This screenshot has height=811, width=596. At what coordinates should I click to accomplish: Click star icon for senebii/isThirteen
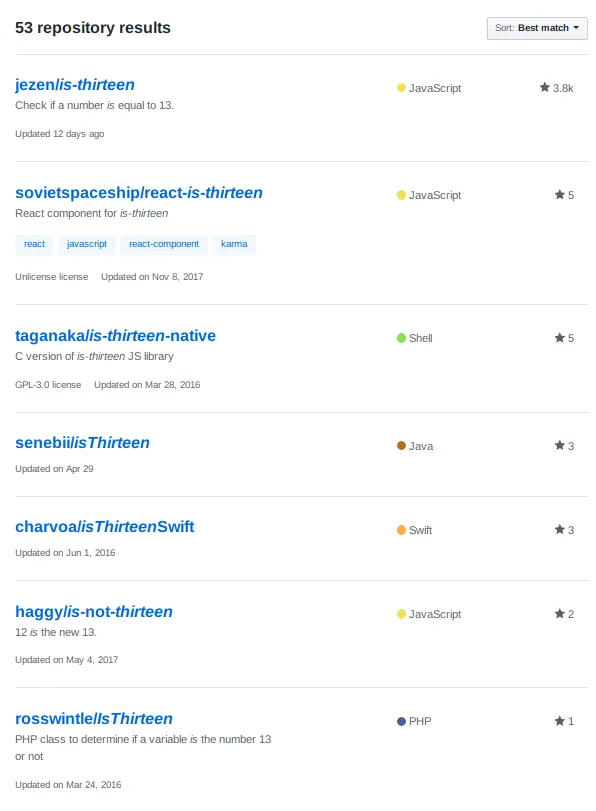pyautogui.click(x=559, y=445)
